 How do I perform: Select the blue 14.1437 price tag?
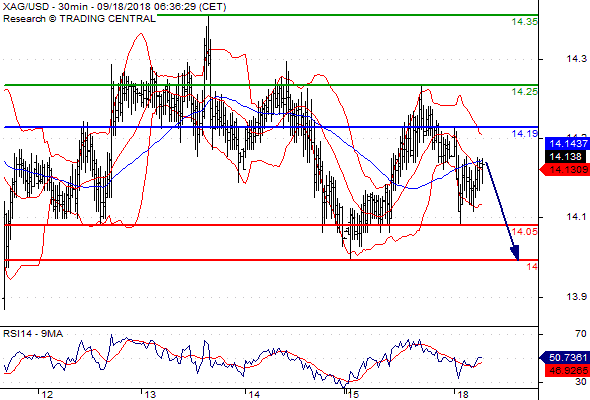click(x=567, y=143)
